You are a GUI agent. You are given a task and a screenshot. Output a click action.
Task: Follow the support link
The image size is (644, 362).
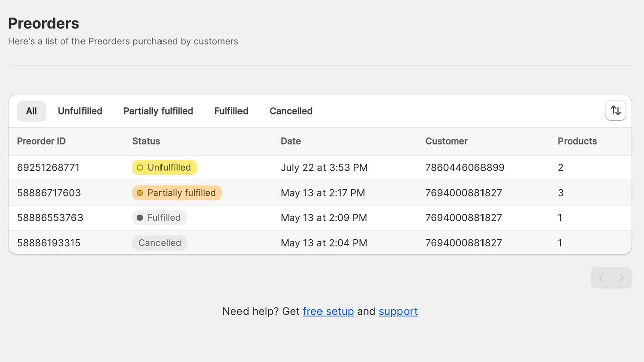pos(398,311)
